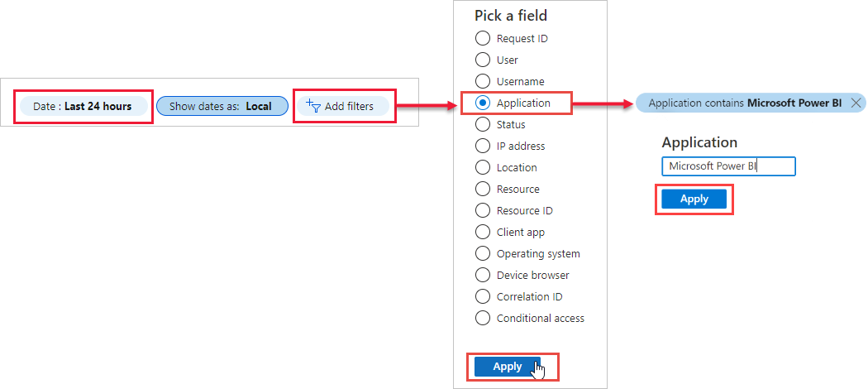Select the Resource ID field option

pos(483,210)
